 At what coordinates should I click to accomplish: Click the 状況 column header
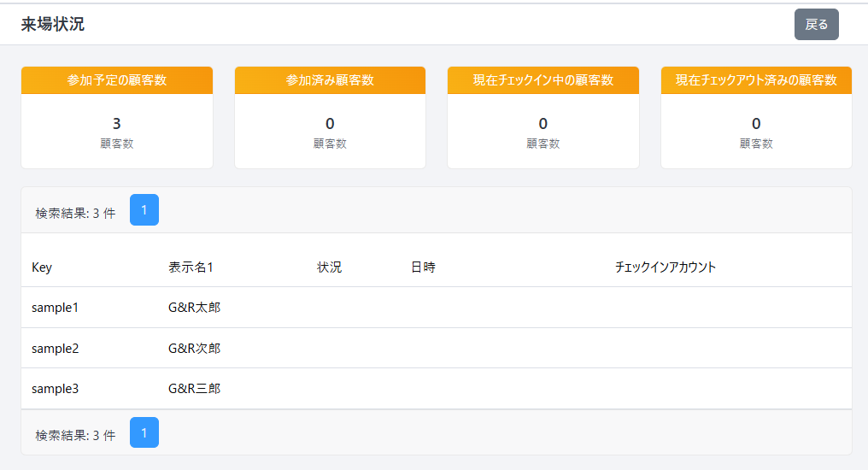click(x=330, y=267)
